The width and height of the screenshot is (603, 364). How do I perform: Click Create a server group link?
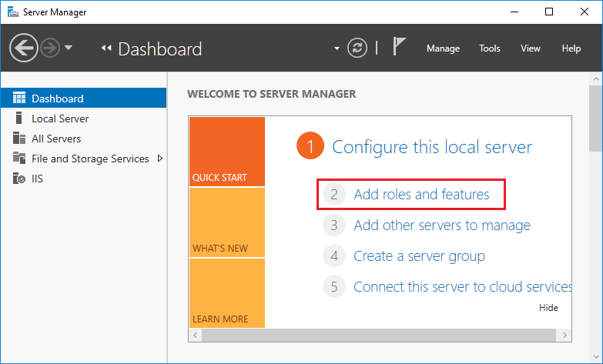pos(419,256)
